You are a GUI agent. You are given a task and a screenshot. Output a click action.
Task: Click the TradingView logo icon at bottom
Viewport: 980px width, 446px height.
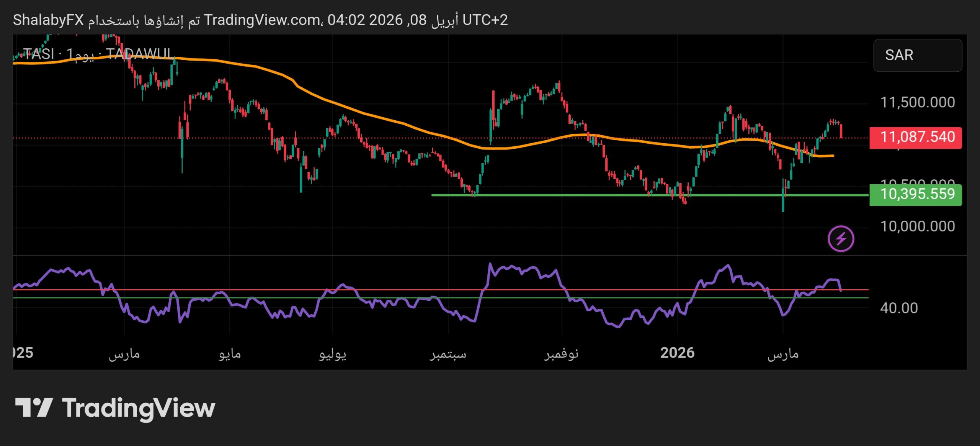(x=34, y=407)
